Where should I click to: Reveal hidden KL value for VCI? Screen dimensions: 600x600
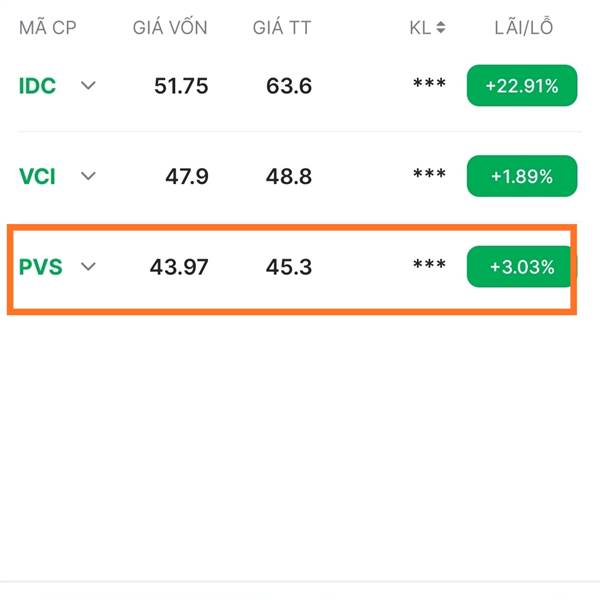[x=429, y=173]
